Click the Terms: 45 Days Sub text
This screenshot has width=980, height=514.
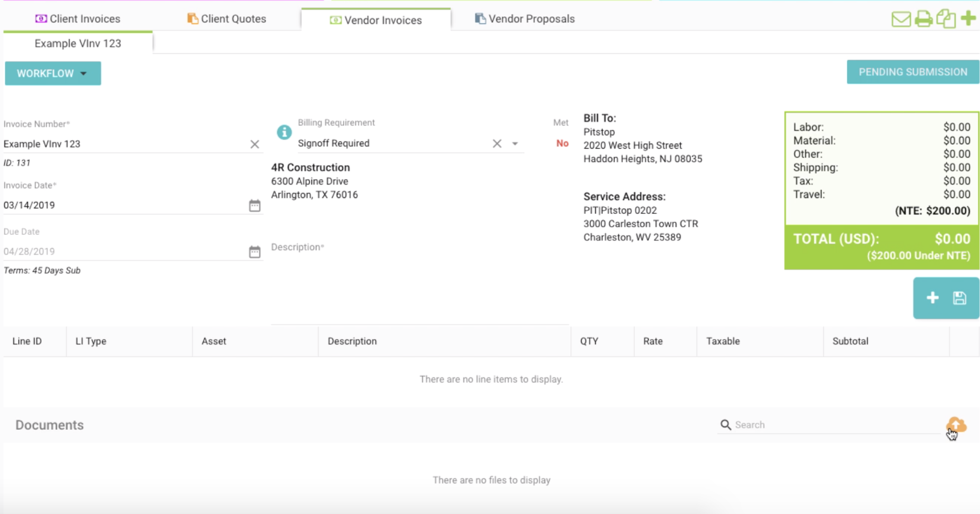point(42,270)
